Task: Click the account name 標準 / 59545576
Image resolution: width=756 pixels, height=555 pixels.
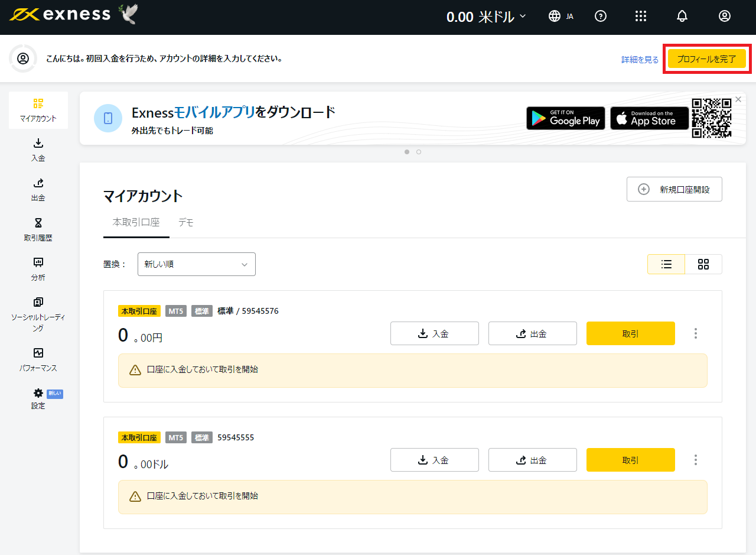Action: point(248,311)
